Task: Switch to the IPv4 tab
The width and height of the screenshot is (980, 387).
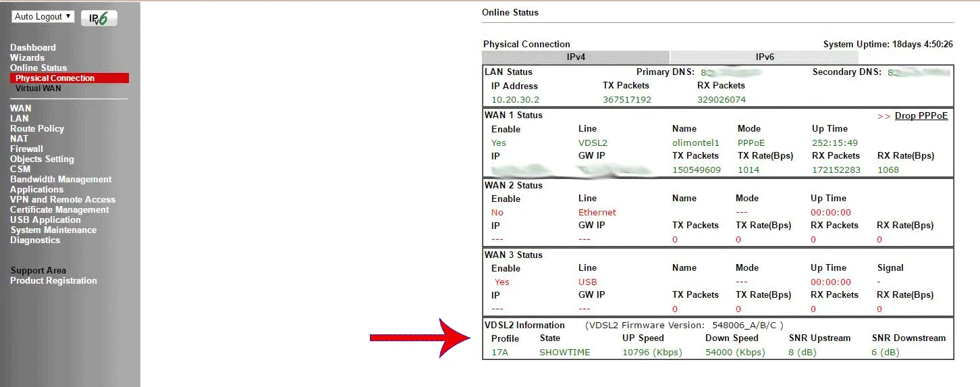Action: click(x=576, y=57)
